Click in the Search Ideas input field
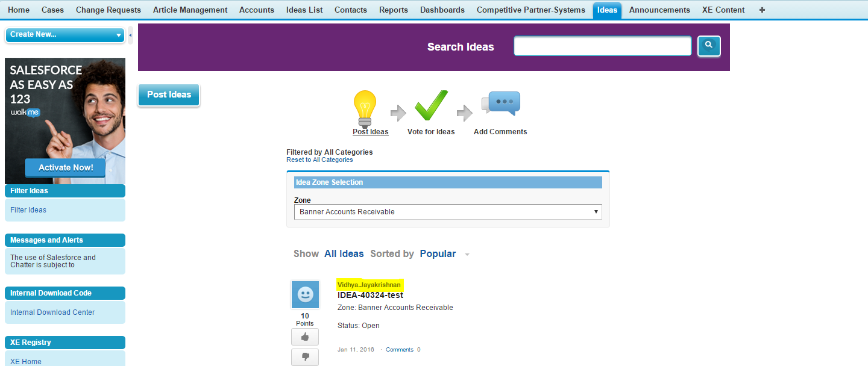This screenshot has height=366, width=868. click(602, 46)
